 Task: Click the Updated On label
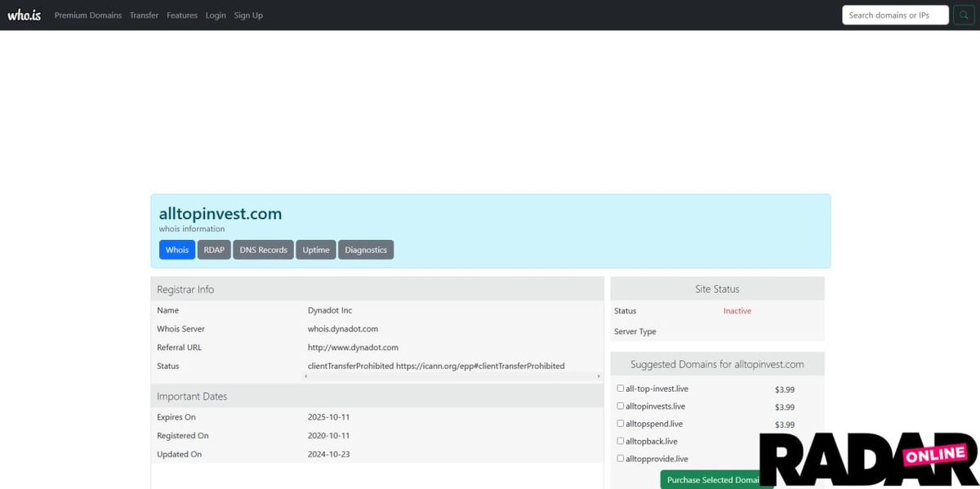click(x=179, y=454)
